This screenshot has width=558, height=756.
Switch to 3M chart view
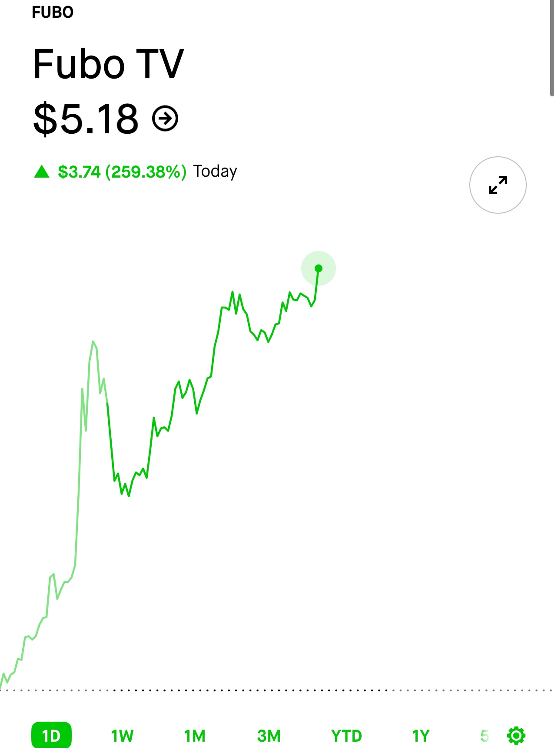(269, 736)
